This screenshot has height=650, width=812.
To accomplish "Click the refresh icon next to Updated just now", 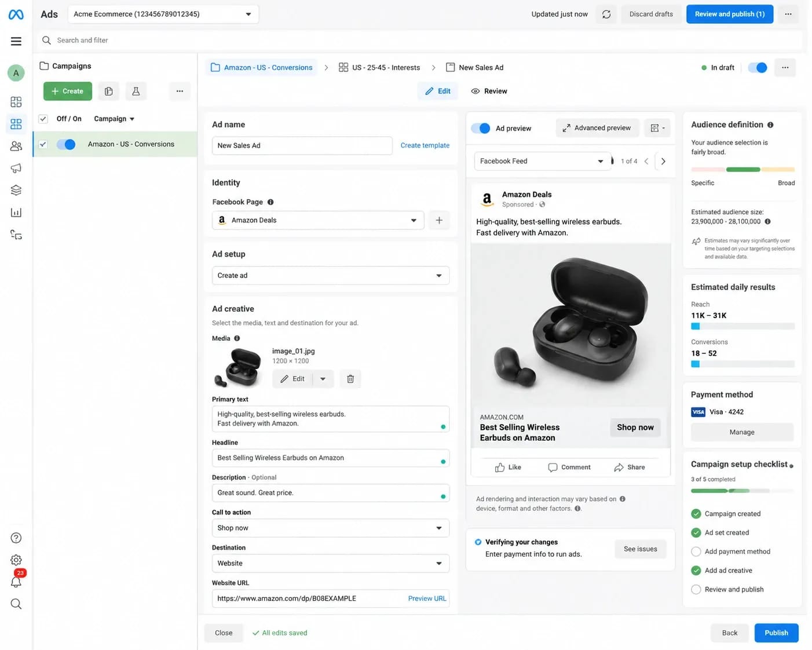I will coord(606,14).
